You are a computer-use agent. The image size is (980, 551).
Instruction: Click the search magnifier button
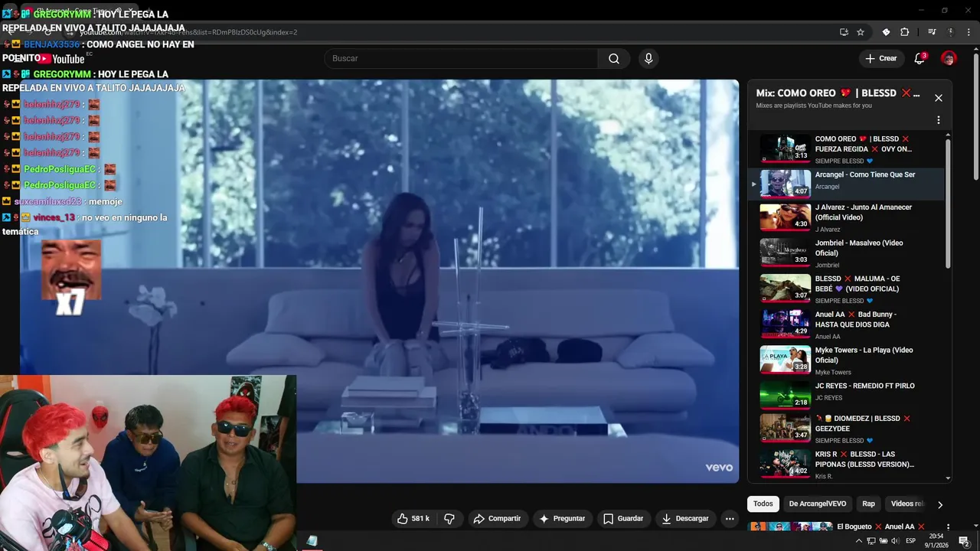pos(614,59)
